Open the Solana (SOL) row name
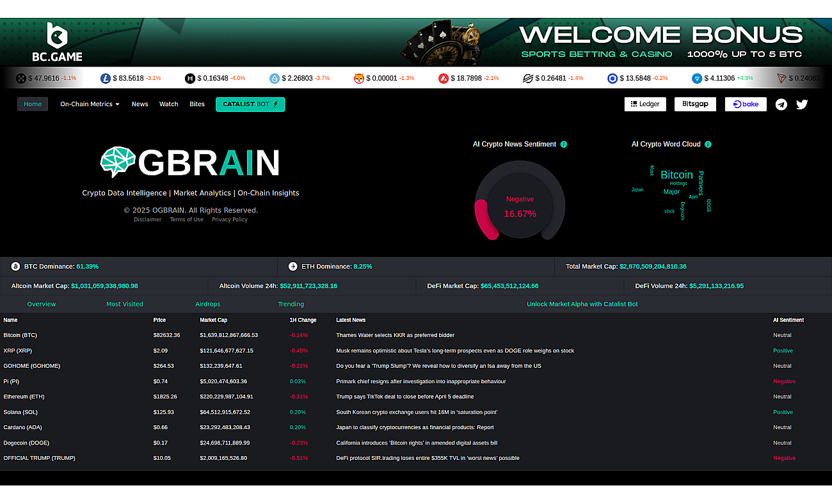The image size is (832, 504). 22,412
